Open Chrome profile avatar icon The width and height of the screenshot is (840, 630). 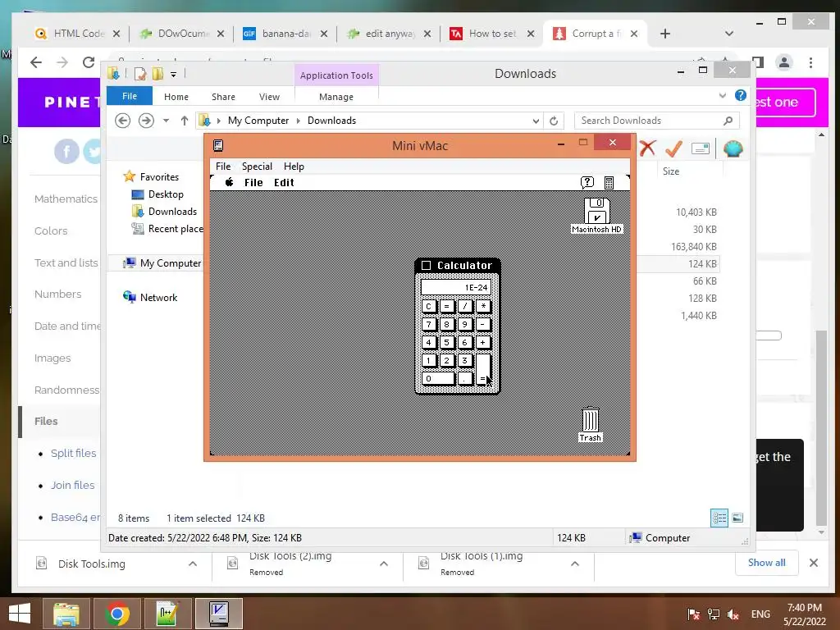[783, 62]
